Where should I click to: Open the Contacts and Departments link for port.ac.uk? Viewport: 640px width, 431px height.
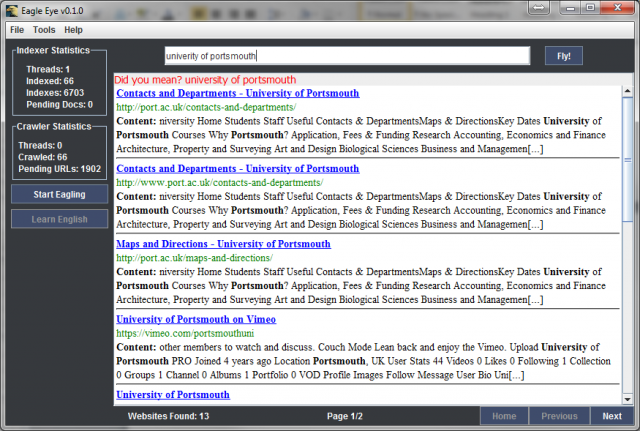tap(238, 93)
